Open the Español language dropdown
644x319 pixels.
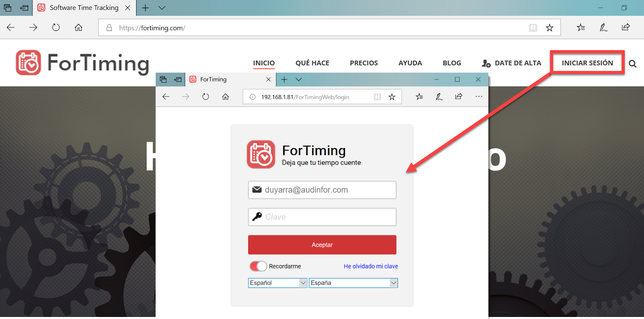278,283
